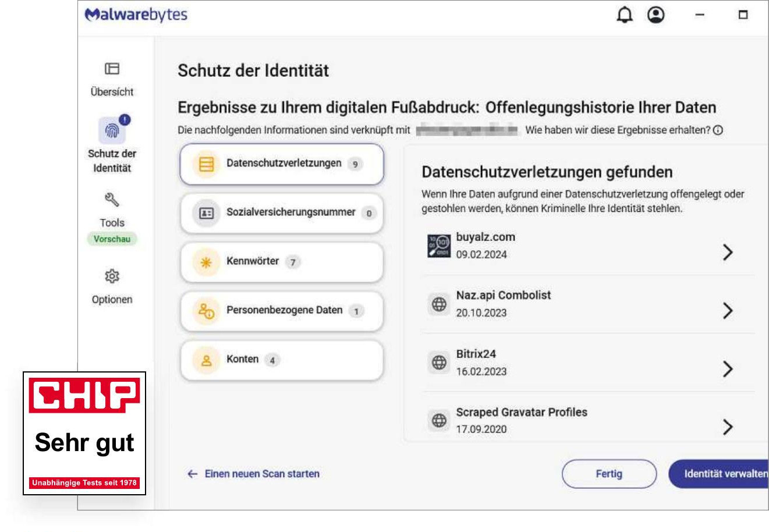The height and width of the screenshot is (532, 769).
Task: Click the back arrow for new scan
Action: point(192,474)
